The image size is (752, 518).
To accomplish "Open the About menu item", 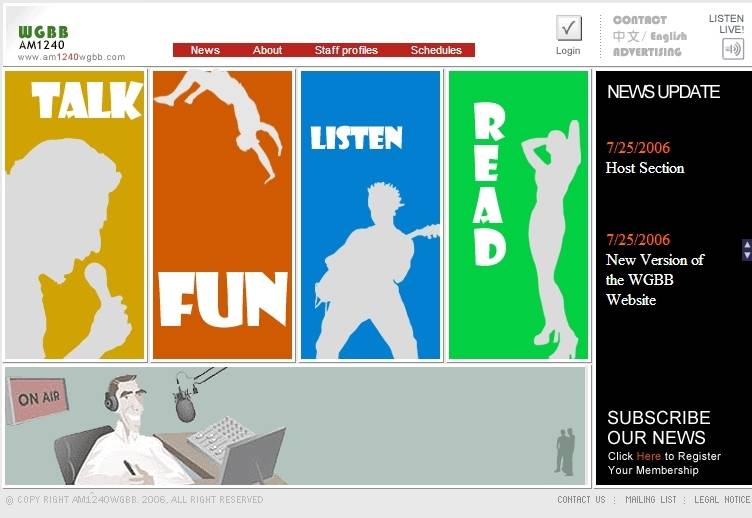I will click(x=267, y=50).
